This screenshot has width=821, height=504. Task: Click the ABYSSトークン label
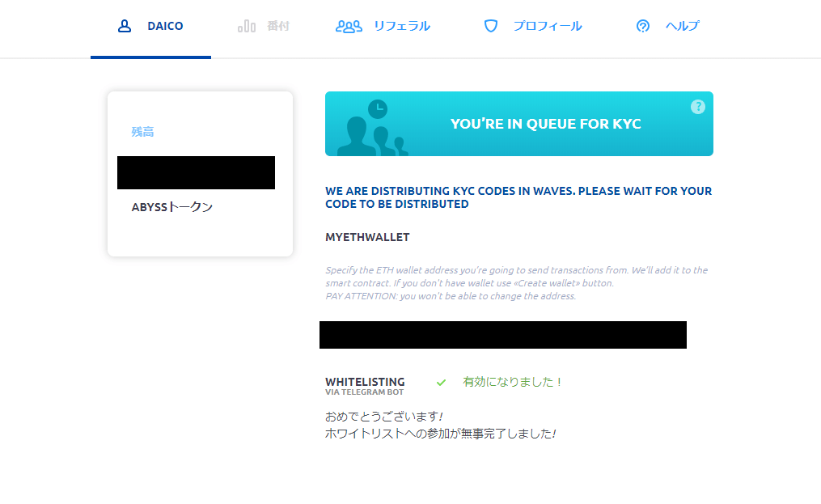(171, 207)
